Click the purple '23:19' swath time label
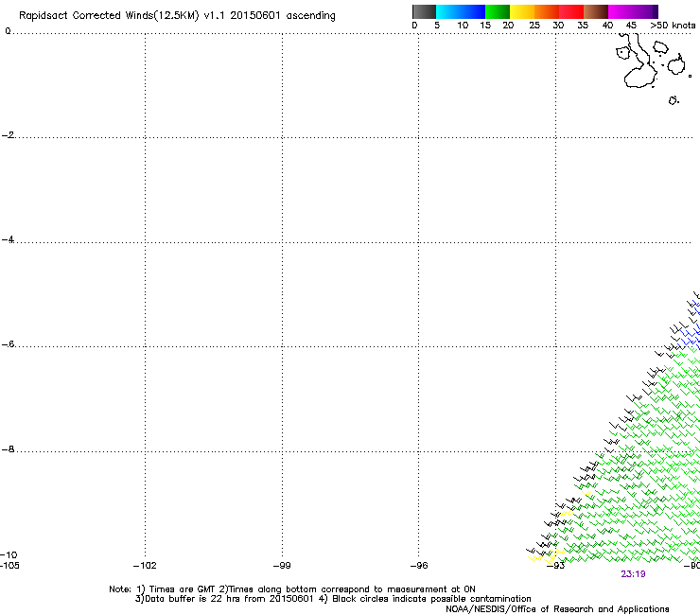 633,574
